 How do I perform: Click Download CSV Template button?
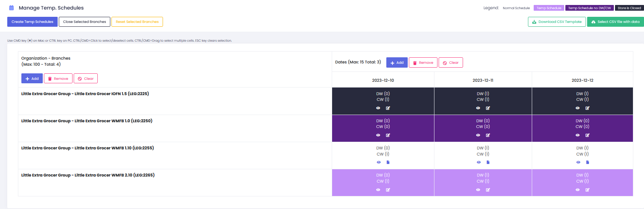[x=557, y=22]
